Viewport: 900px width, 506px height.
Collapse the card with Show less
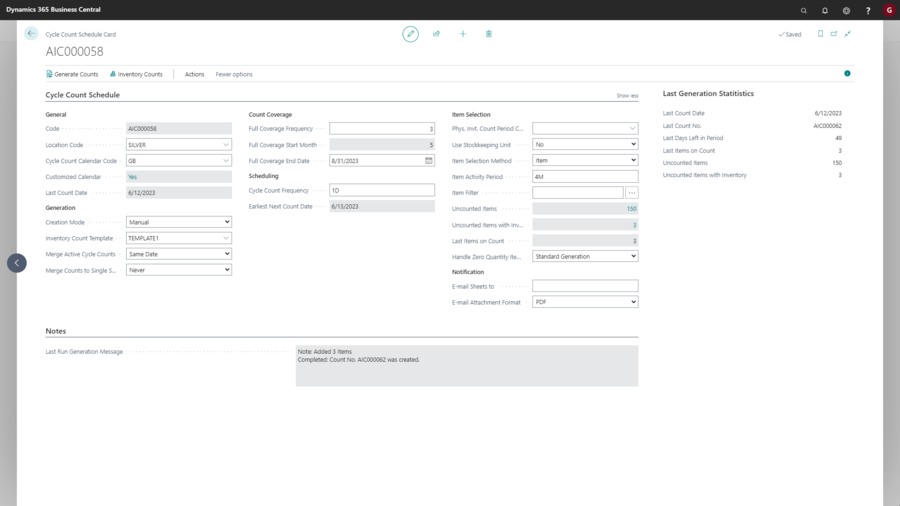627,96
